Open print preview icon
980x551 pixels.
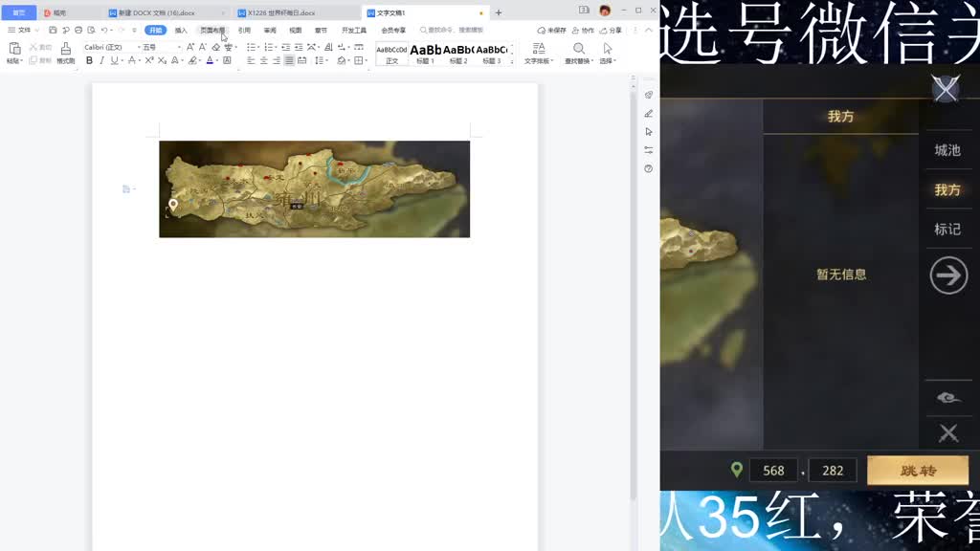(x=91, y=30)
